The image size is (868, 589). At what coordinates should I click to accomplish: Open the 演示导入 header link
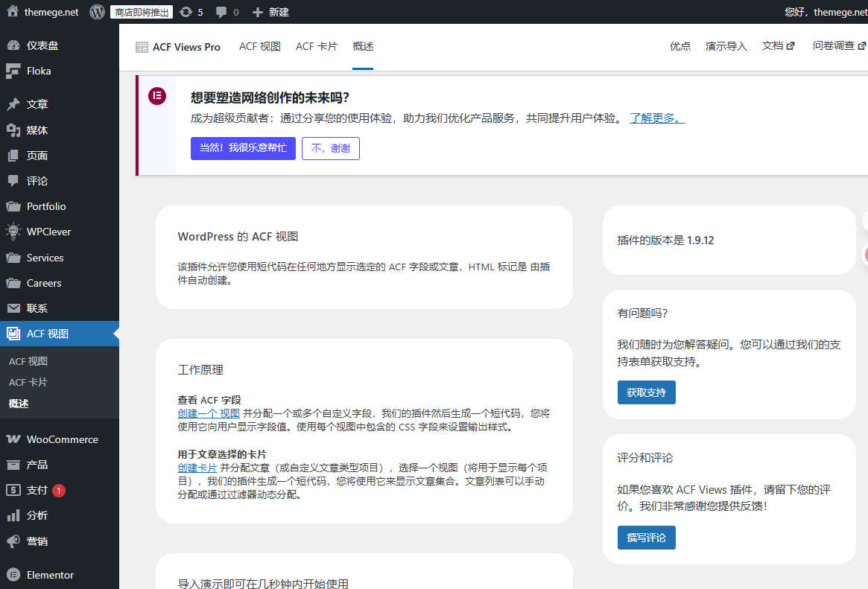click(726, 46)
